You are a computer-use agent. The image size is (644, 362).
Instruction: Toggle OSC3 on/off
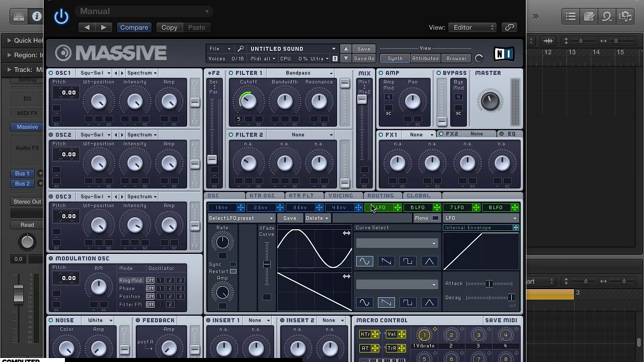(x=51, y=197)
